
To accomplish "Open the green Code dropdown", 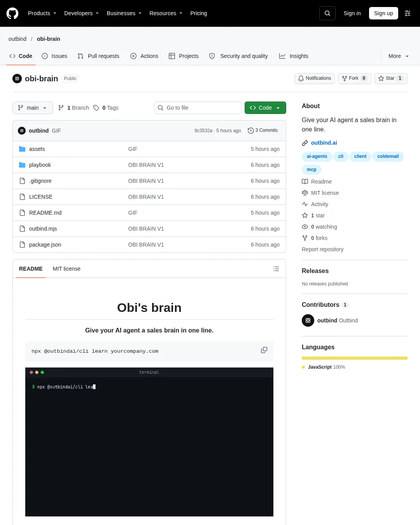I will coord(265,108).
